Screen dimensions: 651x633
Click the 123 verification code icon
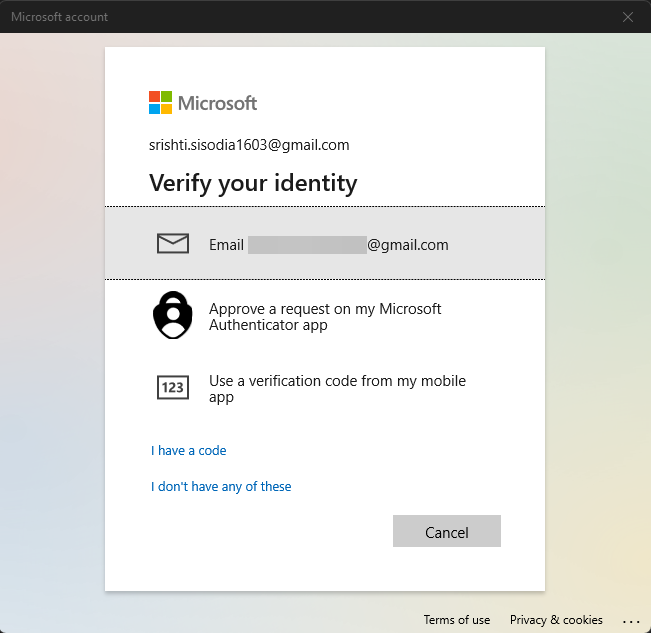pos(173,388)
